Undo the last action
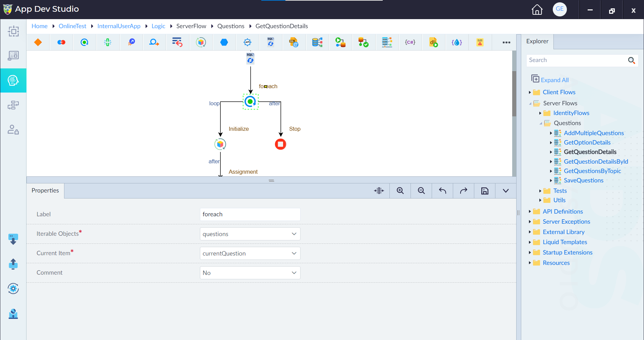This screenshot has height=340, width=644. click(442, 191)
